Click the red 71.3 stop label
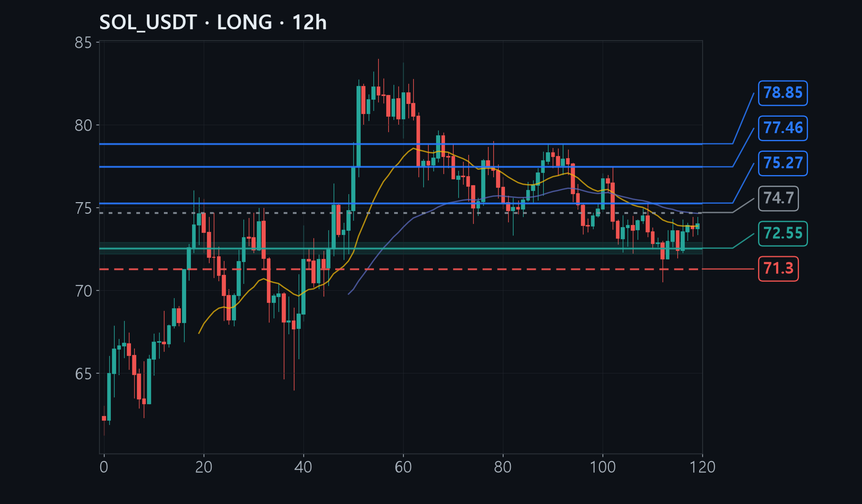Image resolution: width=862 pixels, height=504 pixels. [x=778, y=268]
